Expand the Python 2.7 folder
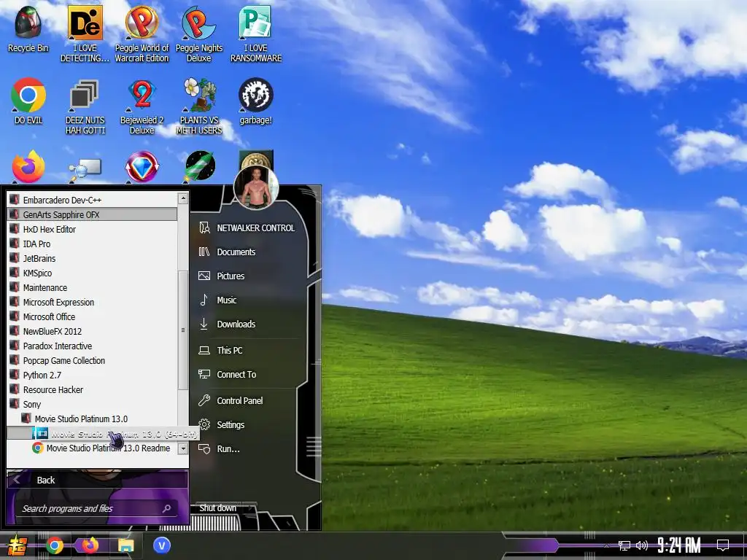The height and width of the screenshot is (560, 747). point(93,376)
